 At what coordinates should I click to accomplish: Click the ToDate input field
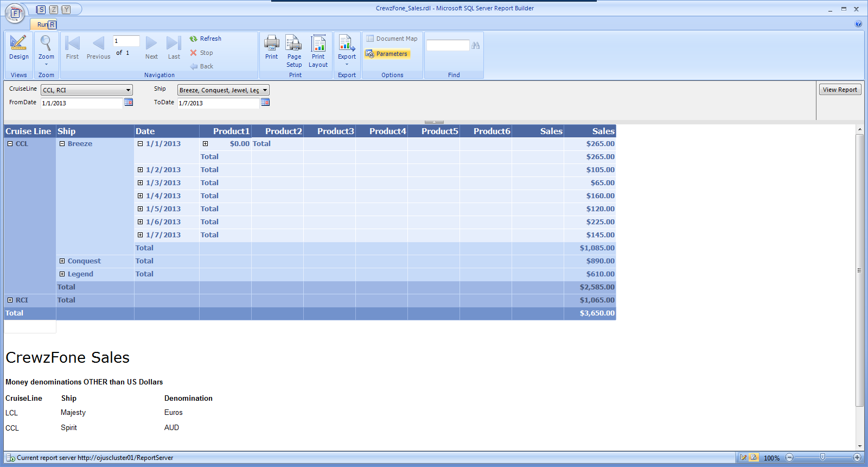click(x=218, y=103)
